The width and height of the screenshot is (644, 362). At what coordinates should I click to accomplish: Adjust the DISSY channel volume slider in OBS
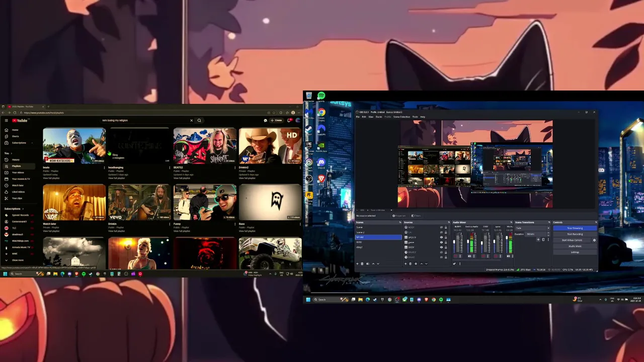click(x=482, y=243)
